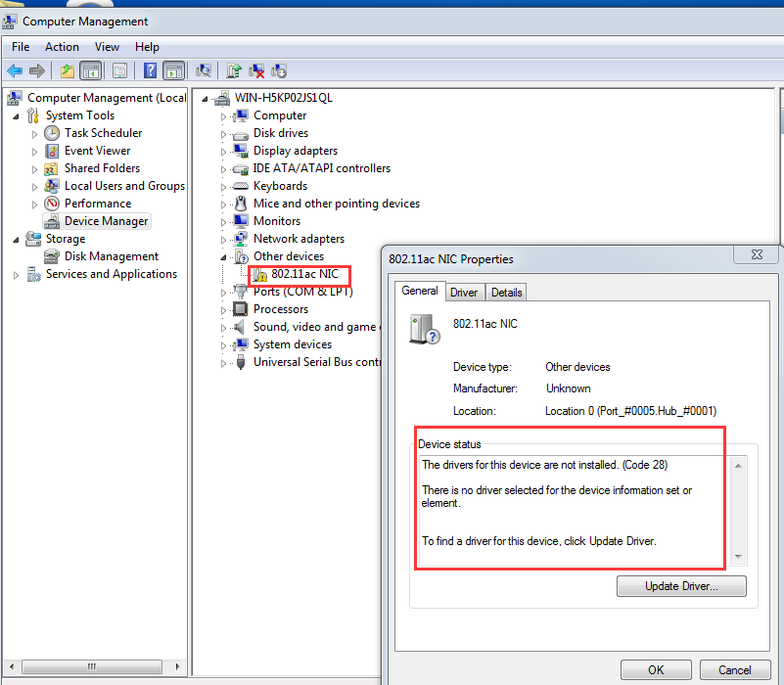Select Disk Management under Storage
This screenshot has height=685, width=784.
[x=111, y=256]
